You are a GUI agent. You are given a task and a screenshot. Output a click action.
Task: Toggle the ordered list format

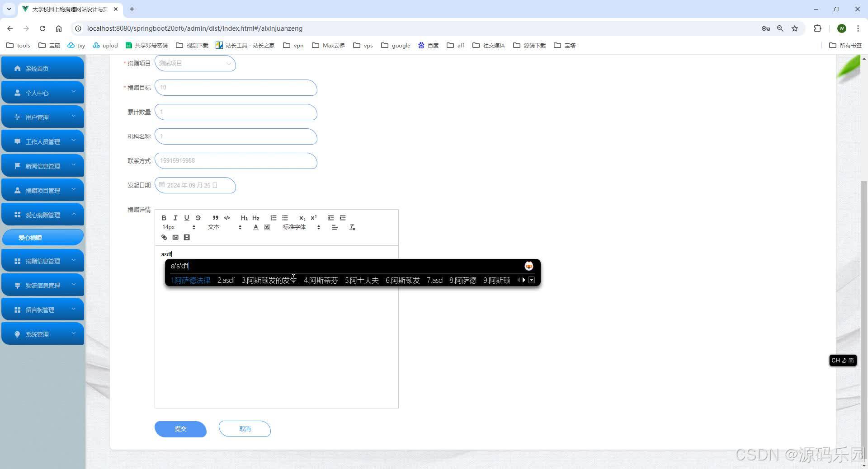coord(273,218)
